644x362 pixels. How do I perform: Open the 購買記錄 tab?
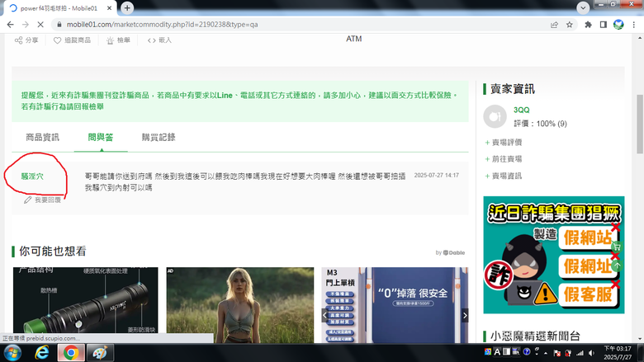click(x=159, y=138)
